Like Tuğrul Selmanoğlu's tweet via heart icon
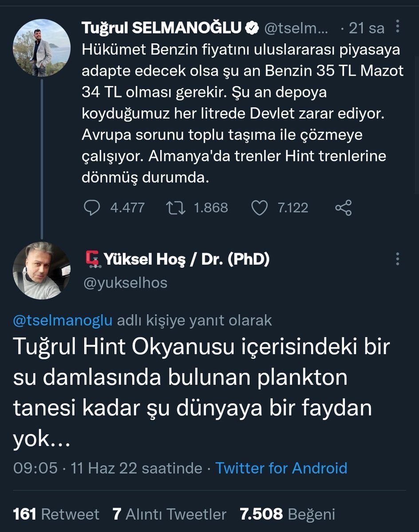 260,207
